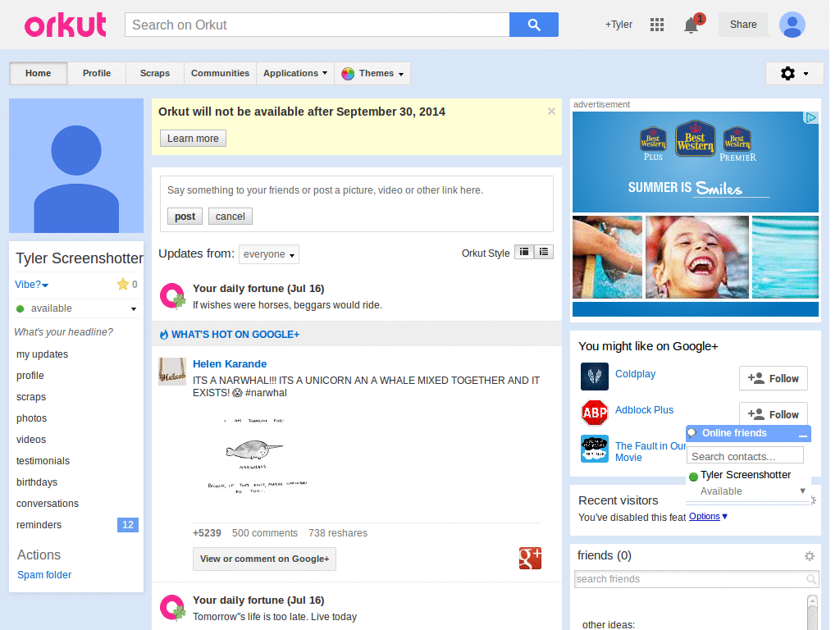Open Updates from everyone dropdown
This screenshot has width=840, height=630.
(269, 254)
